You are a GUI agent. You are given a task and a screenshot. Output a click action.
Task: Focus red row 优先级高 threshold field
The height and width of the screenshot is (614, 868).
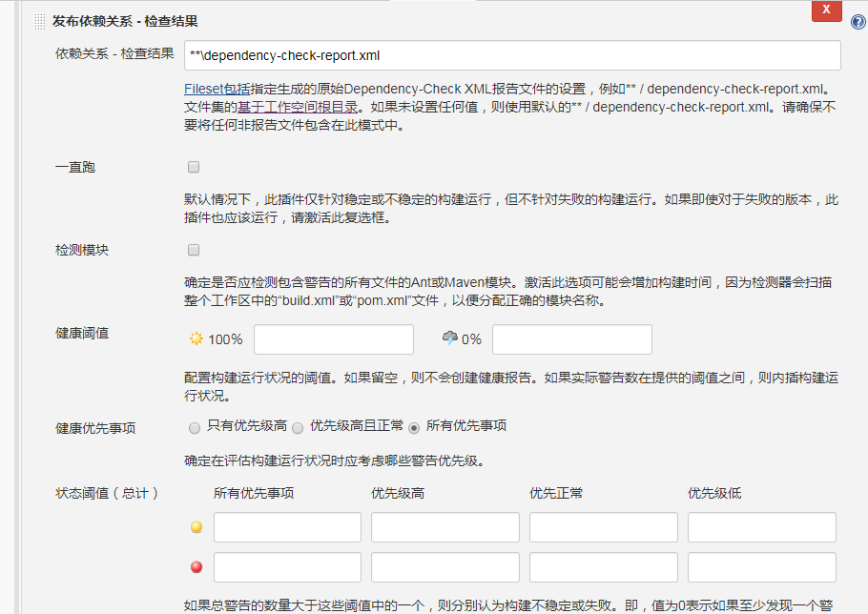(x=445, y=567)
